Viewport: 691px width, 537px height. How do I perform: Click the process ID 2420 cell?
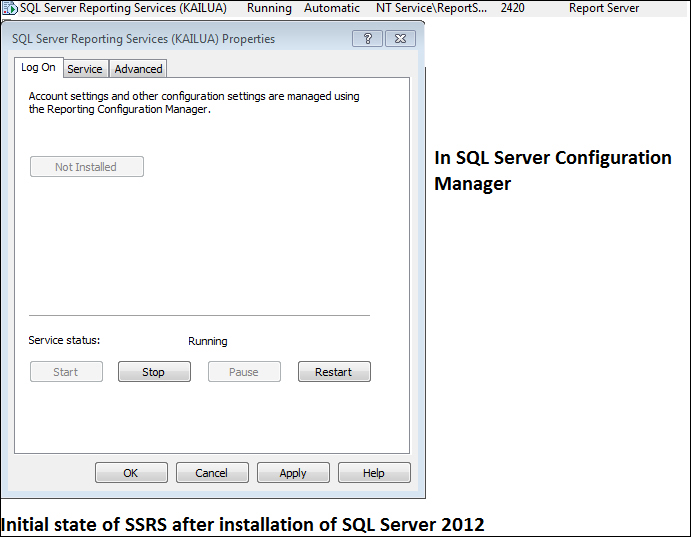(x=512, y=8)
